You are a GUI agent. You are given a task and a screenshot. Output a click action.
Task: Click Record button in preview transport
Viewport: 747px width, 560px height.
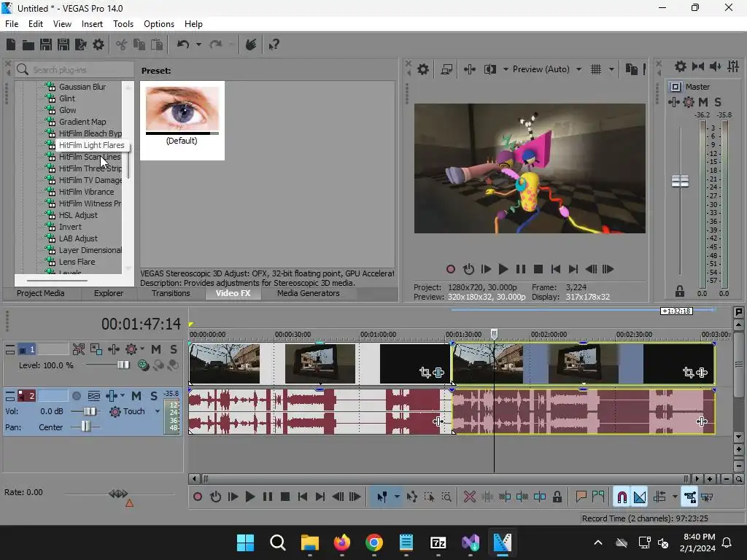click(451, 270)
